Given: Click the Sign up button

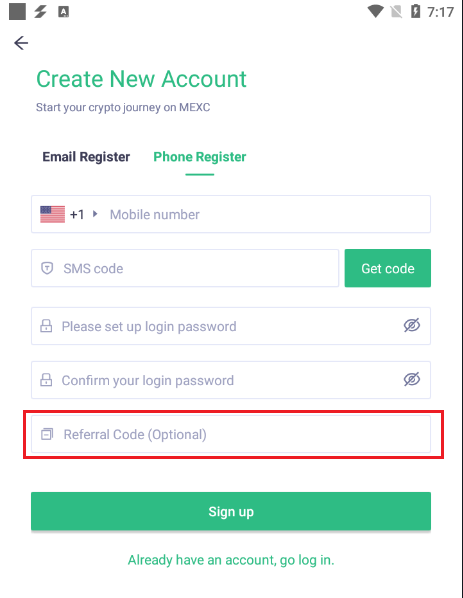Looking at the screenshot, I should pyautogui.click(x=231, y=511).
